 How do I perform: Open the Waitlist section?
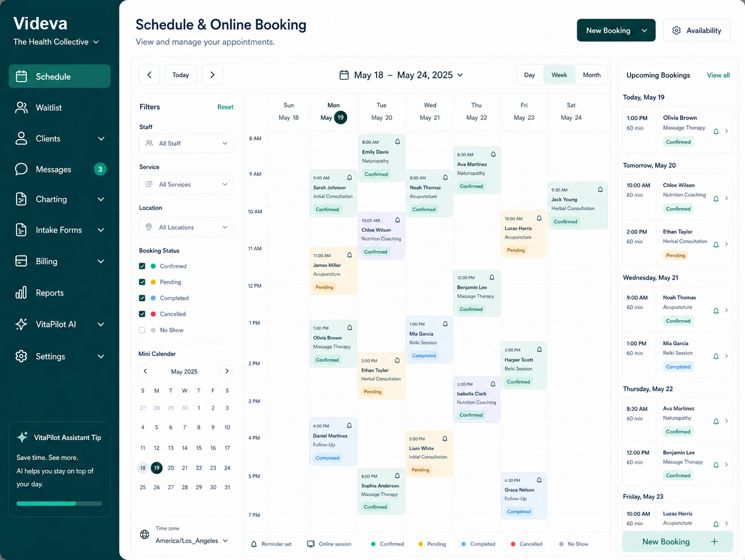(49, 107)
